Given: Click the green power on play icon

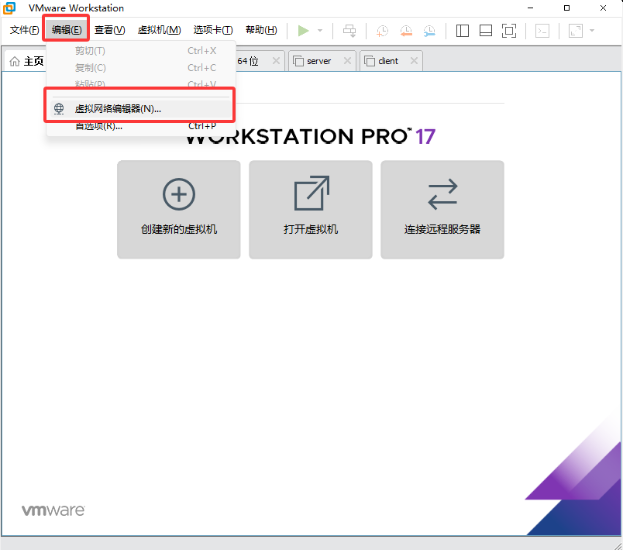Looking at the screenshot, I should [303, 30].
